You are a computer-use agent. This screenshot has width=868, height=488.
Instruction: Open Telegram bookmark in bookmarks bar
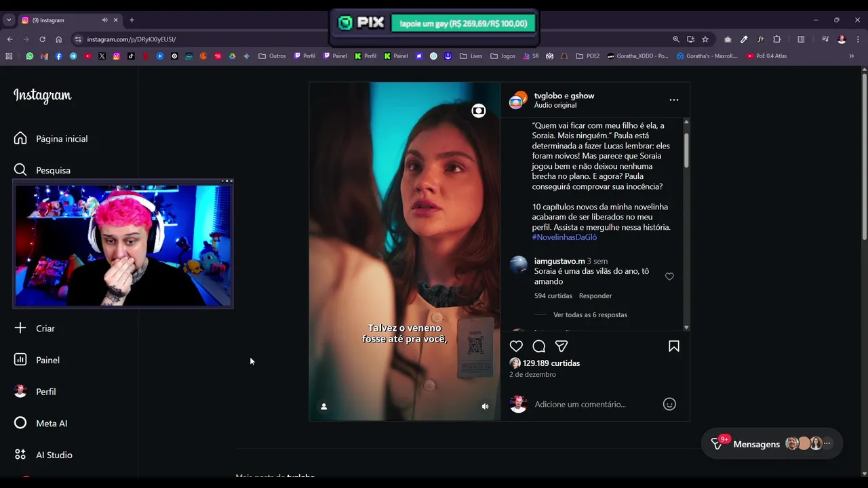point(73,56)
